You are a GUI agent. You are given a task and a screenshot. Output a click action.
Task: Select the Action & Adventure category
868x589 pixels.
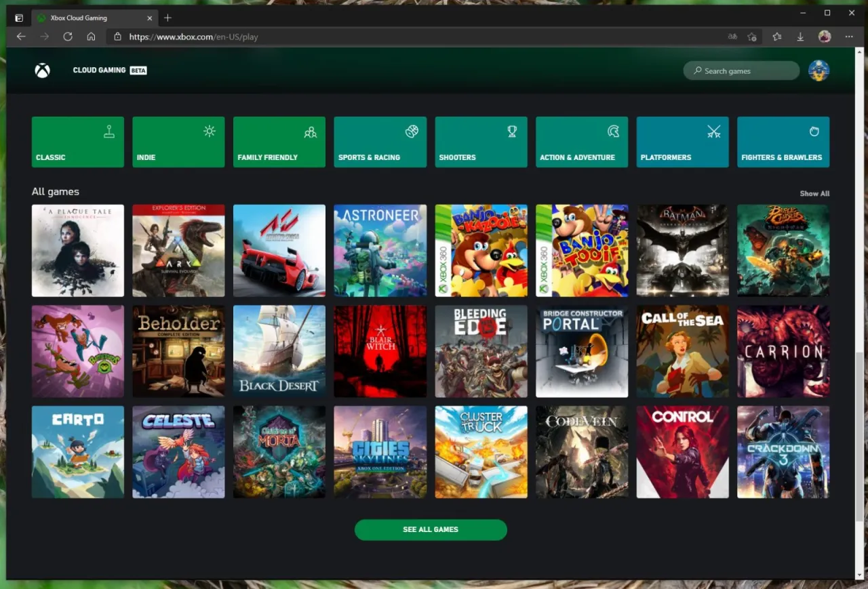click(x=581, y=142)
